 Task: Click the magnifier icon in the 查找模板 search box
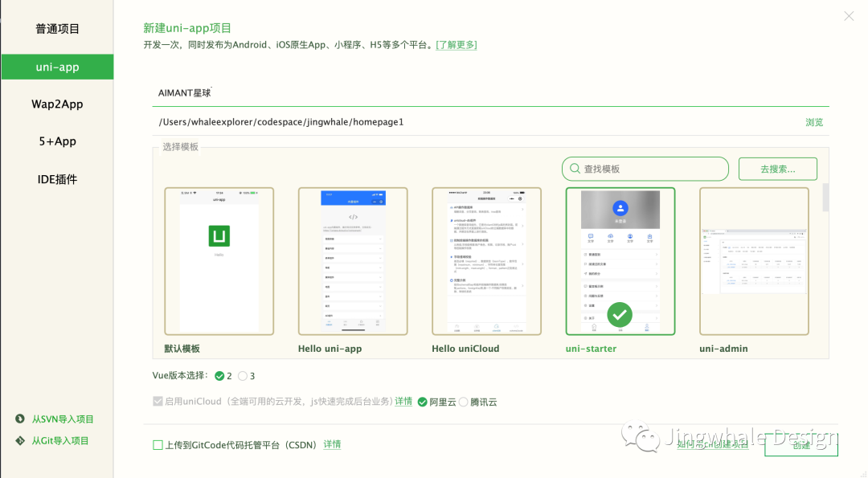(575, 169)
